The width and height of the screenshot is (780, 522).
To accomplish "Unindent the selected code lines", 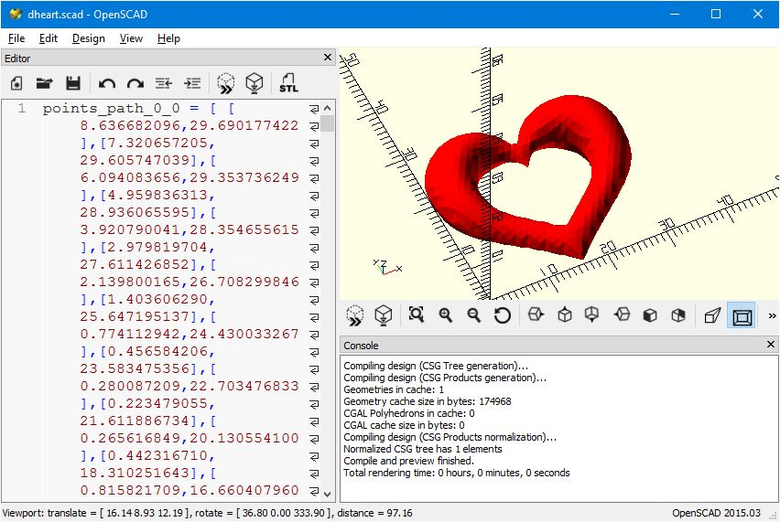I will point(163,83).
